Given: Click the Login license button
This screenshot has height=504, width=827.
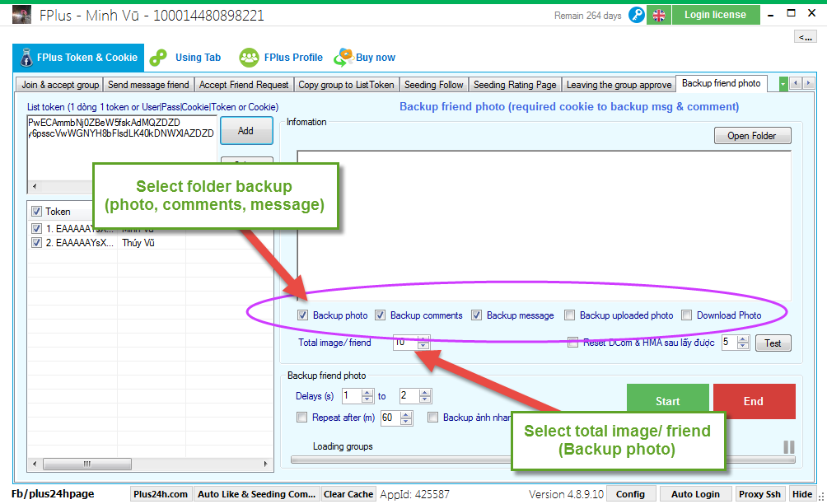Looking at the screenshot, I should point(715,15).
